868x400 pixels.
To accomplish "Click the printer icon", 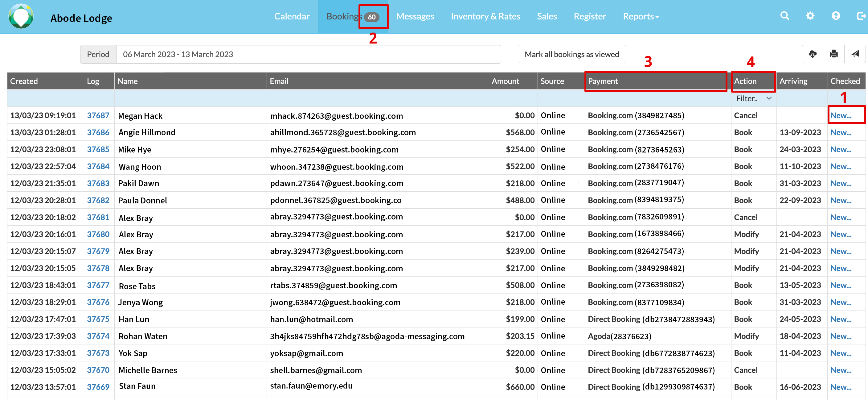I will click(833, 54).
